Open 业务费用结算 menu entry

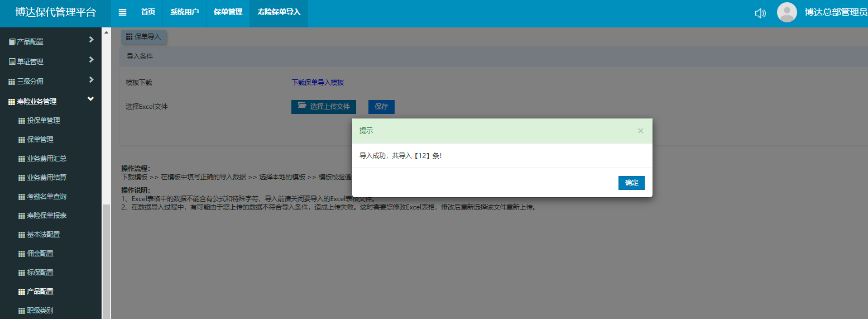point(47,178)
